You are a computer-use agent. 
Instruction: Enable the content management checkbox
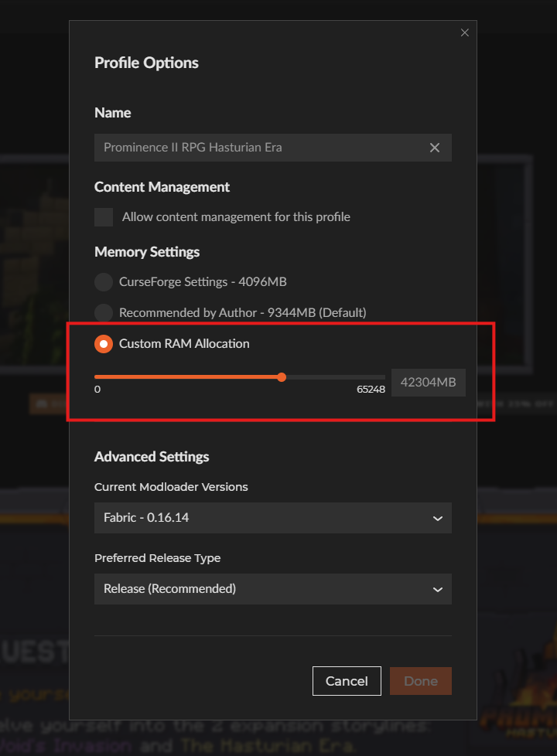coord(104,217)
